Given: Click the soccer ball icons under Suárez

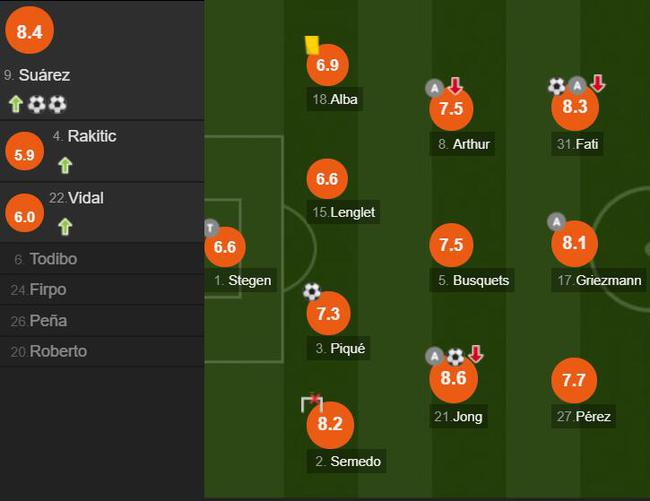Looking at the screenshot, I should [x=47, y=104].
